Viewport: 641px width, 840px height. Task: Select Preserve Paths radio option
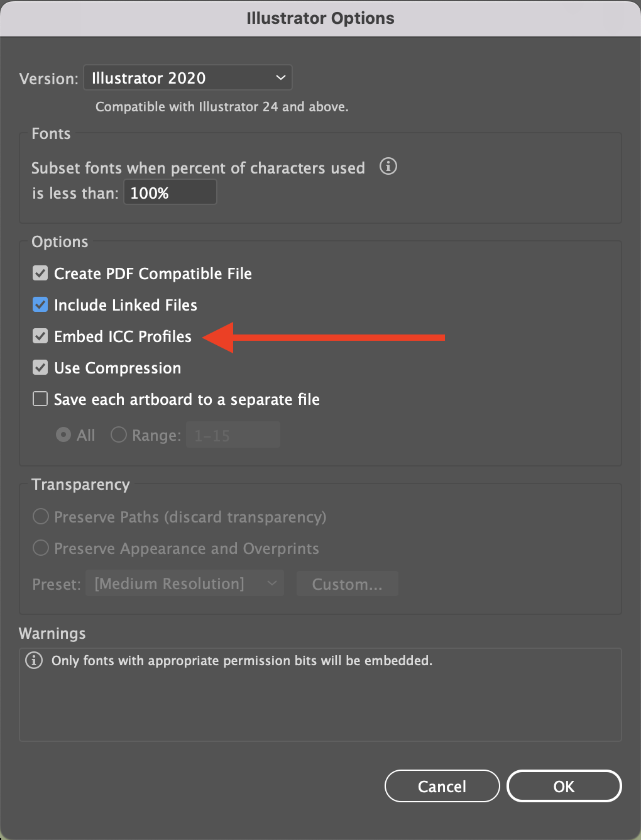pyautogui.click(x=41, y=517)
